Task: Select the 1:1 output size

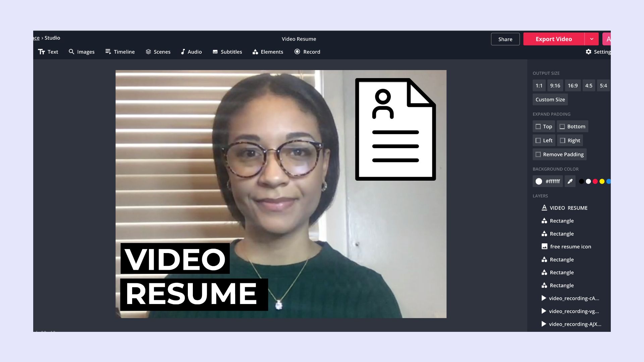Action: click(539, 85)
